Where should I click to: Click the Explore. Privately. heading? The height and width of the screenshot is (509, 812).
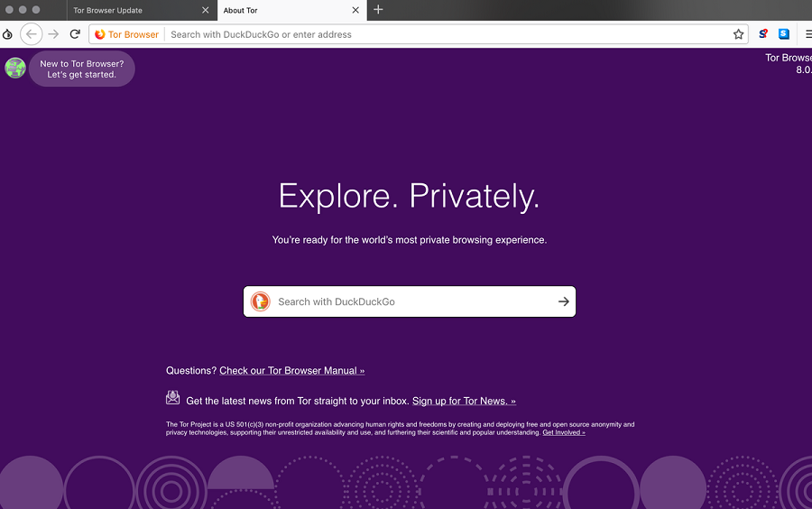tap(409, 196)
